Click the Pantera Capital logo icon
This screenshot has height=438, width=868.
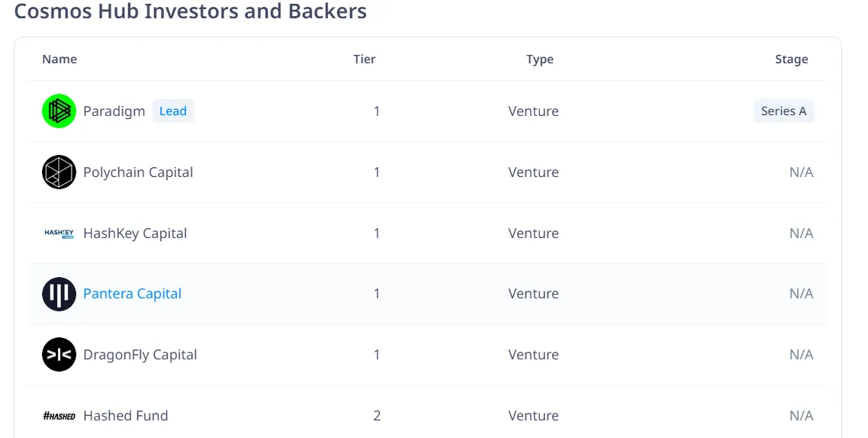point(59,294)
